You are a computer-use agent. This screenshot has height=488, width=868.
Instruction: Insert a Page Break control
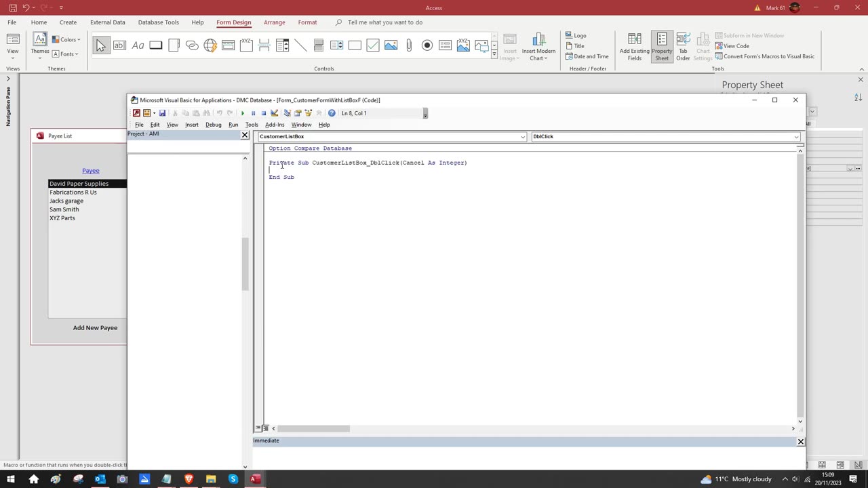(x=264, y=45)
